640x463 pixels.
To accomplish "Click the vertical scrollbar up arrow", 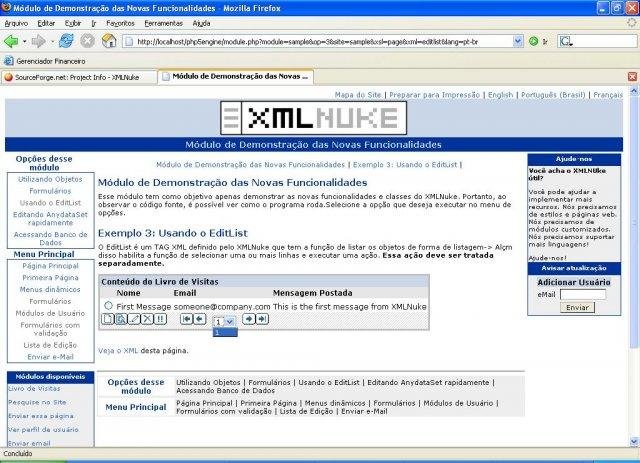I will (x=634, y=91).
